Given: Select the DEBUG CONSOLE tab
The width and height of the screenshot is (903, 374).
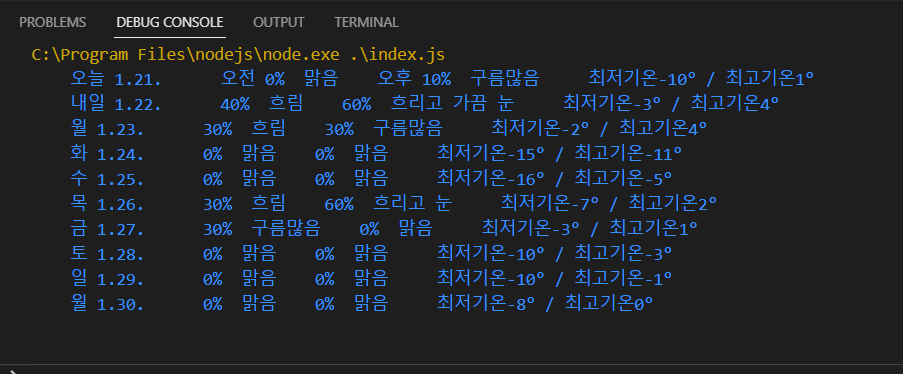Looking at the screenshot, I should tap(170, 22).
